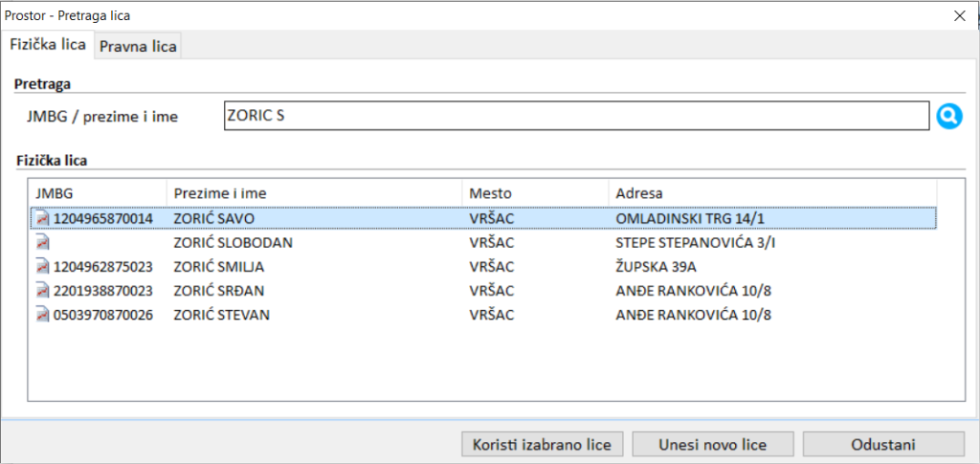Image resolution: width=980 pixels, height=464 pixels.
Task: Click the record icon beside JMBG 1204962875023
Action: pyautogui.click(x=42, y=266)
